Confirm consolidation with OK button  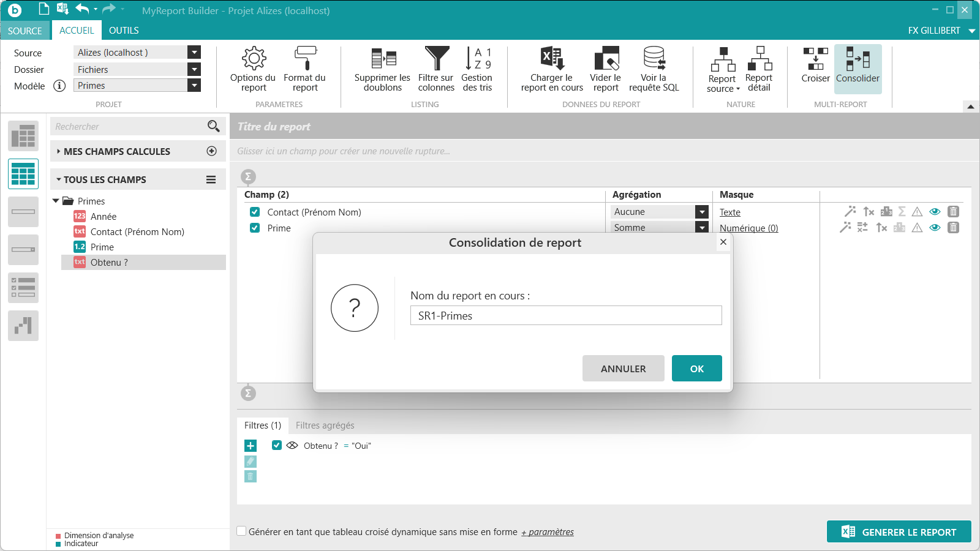tap(696, 369)
